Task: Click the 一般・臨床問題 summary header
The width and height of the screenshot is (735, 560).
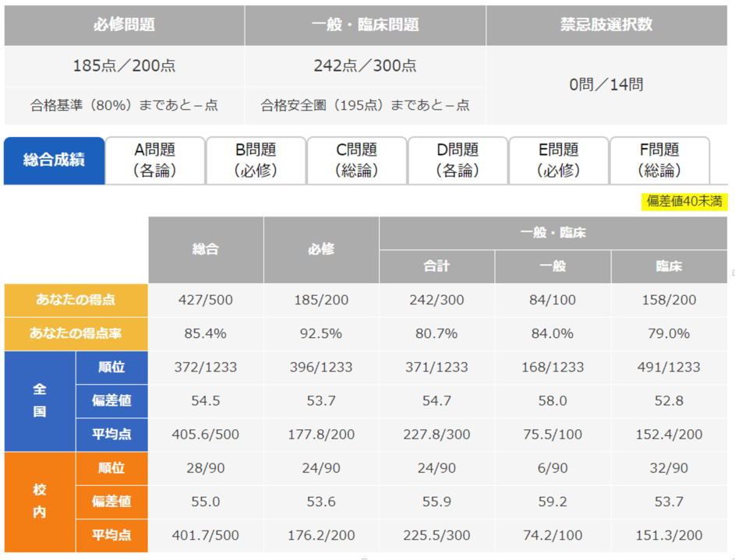Action: click(x=365, y=25)
